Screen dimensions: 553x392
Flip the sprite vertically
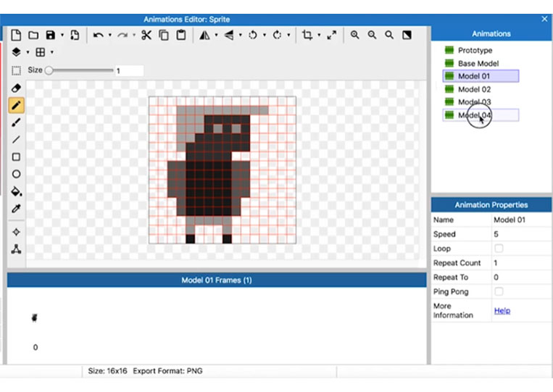[x=229, y=35]
